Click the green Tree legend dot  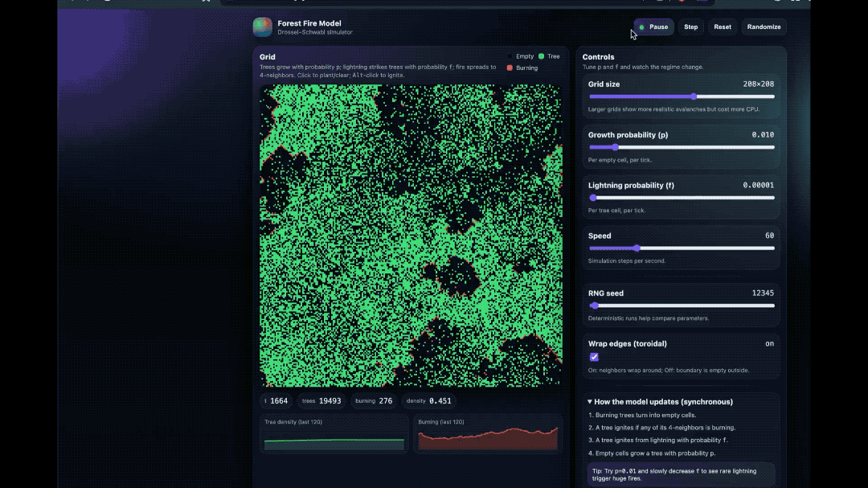click(542, 56)
